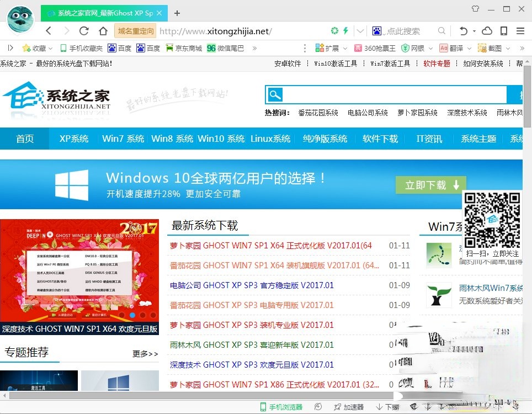
Task: Open 手机浏览器 in the status bar
Action: (281, 406)
